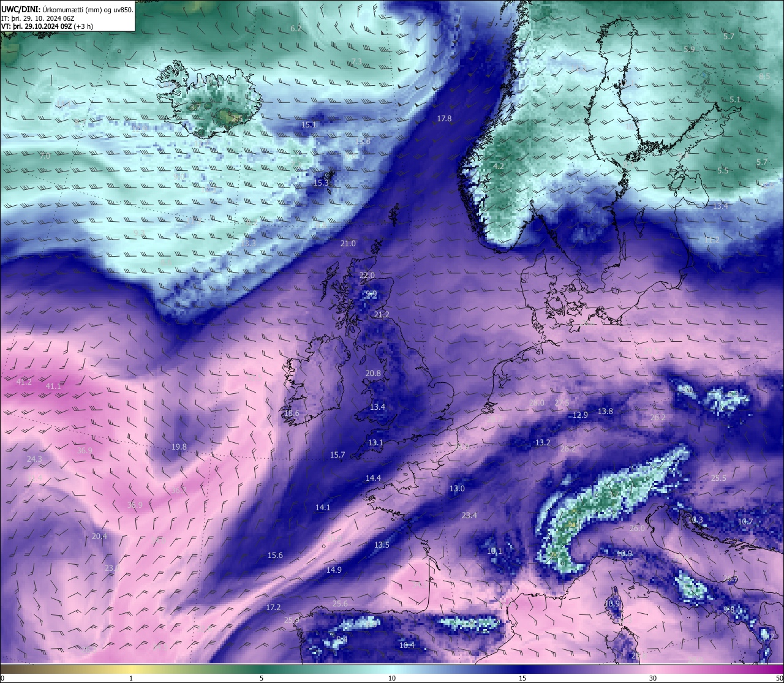Screen dimensions: 784x683
Task: Click the 23.4 value over France
Action: point(469,515)
